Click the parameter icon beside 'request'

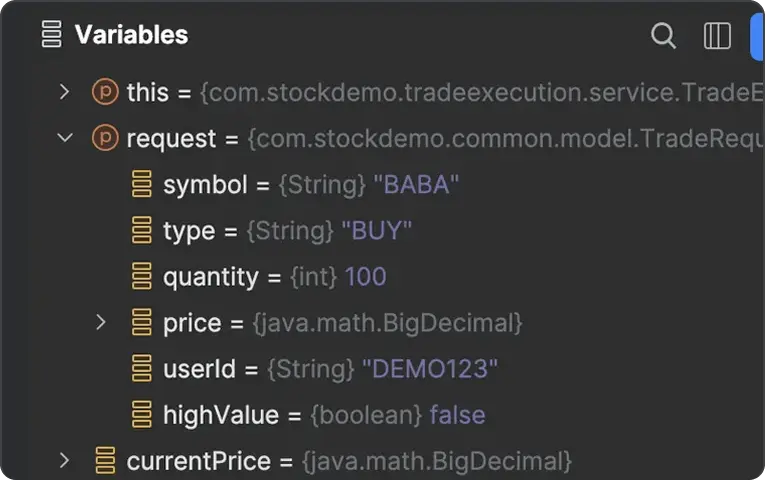[x=104, y=139]
